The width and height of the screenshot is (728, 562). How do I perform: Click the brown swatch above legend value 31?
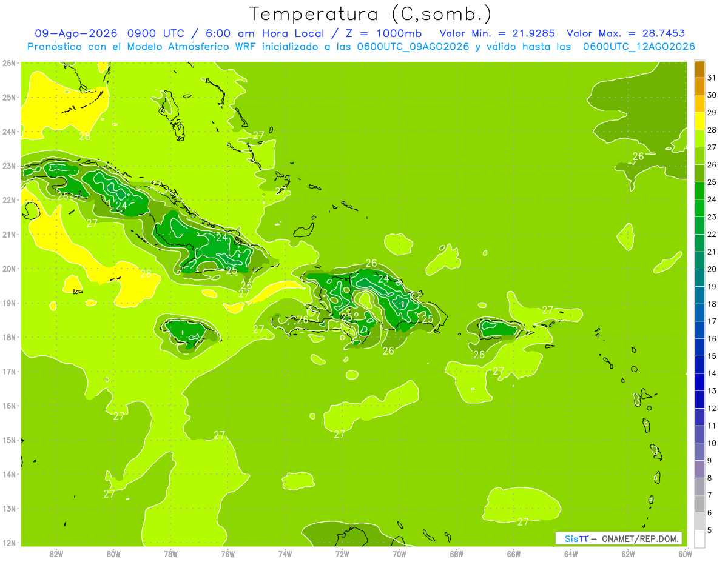coord(699,69)
